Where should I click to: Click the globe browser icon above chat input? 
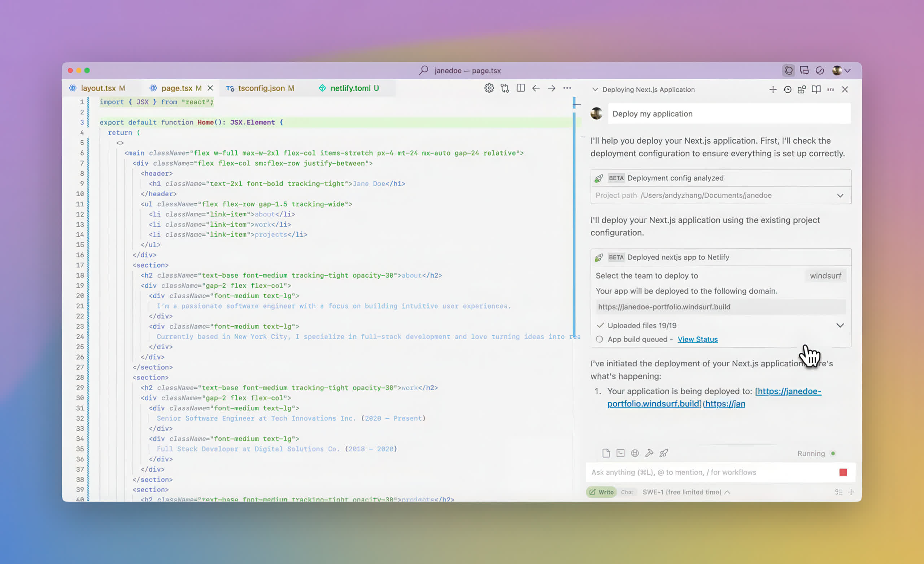pos(635,453)
